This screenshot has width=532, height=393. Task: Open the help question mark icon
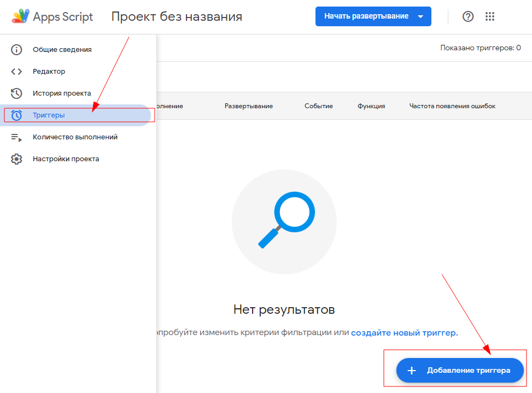coord(467,16)
